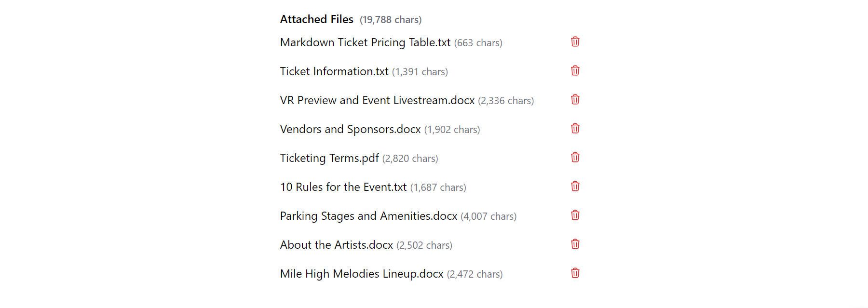Viewport: 868px width, 308px height.
Task: Trash Parking Stages and Amenities.docx
Action: 575,215
